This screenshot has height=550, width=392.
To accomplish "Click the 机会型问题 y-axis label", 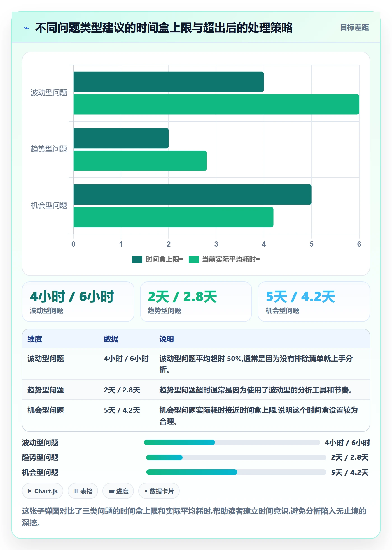I will (x=49, y=205).
